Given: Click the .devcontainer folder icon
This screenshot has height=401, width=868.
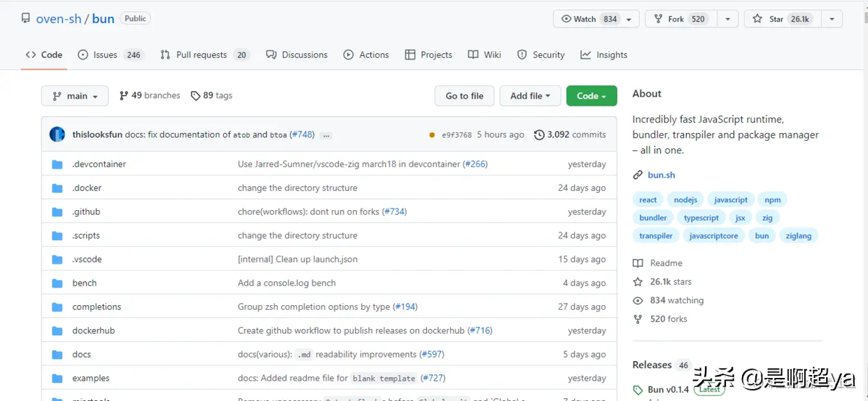Looking at the screenshot, I should point(57,164).
